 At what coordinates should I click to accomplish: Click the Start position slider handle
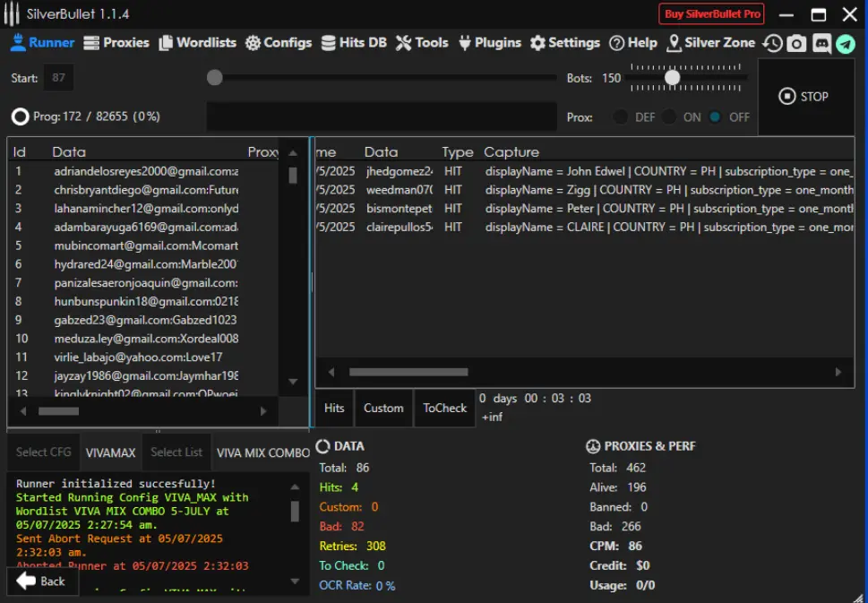point(214,78)
